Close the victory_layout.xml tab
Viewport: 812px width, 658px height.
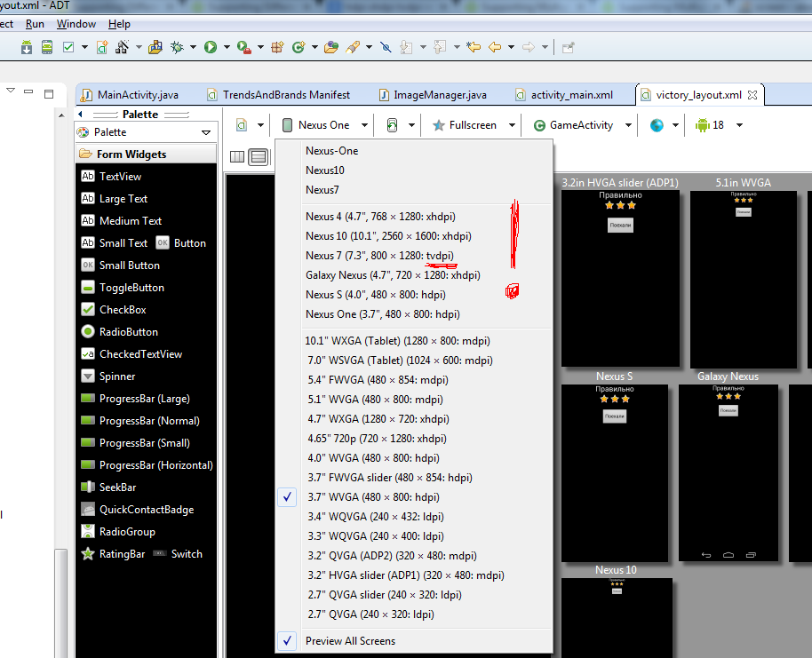click(x=752, y=95)
